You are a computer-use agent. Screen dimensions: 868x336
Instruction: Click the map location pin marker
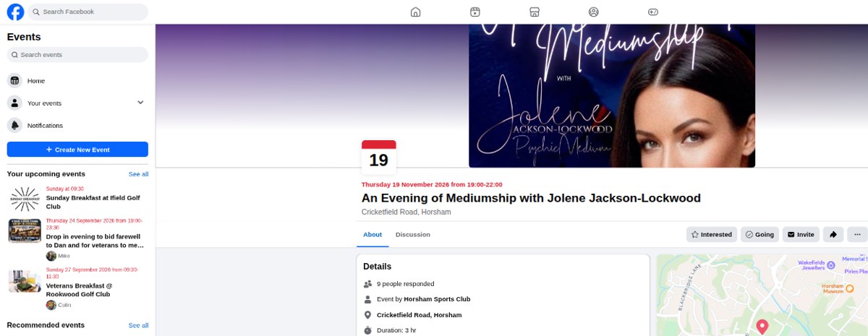(762, 327)
